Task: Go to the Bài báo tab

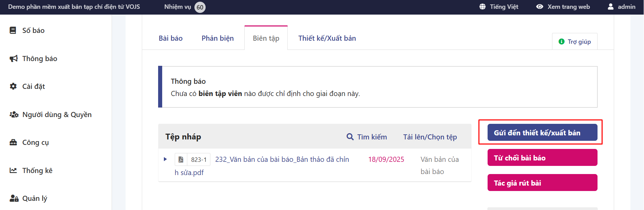Action: (171, 38)
